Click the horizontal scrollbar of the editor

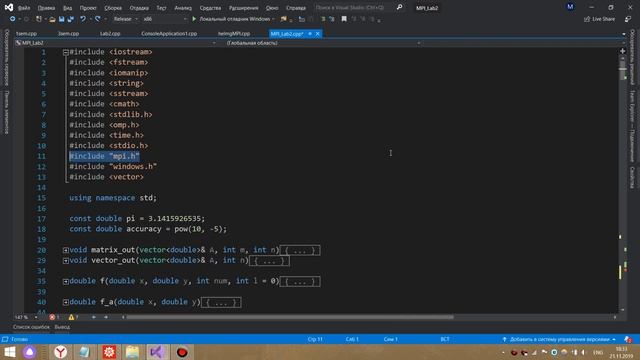290,317
